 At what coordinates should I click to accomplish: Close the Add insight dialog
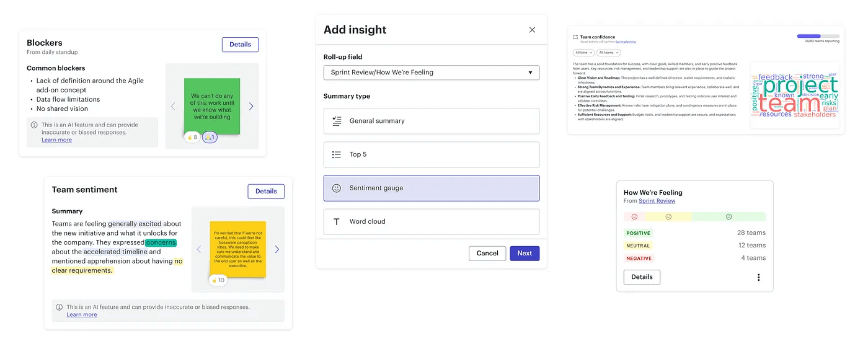[x=532, y=30]
